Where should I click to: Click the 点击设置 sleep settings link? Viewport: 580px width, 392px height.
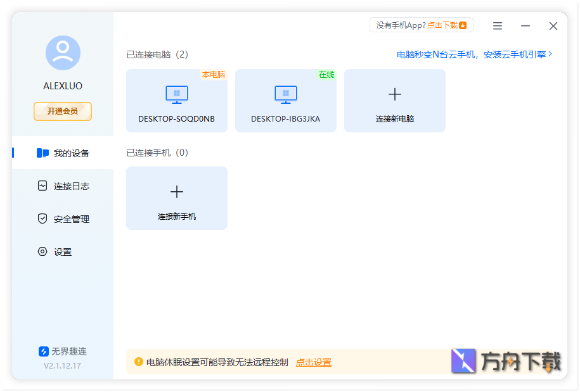point(314,362)
